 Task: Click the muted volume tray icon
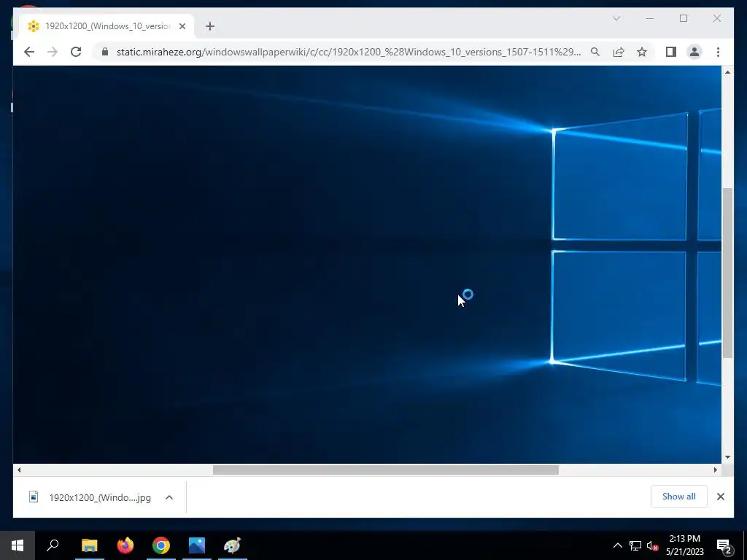[x=652, y=545]
